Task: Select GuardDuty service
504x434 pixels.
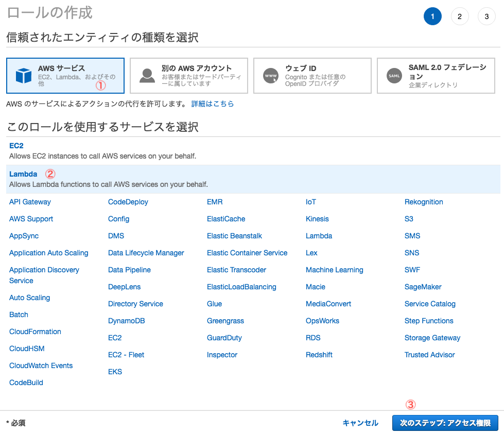Action: click(224, 338)
